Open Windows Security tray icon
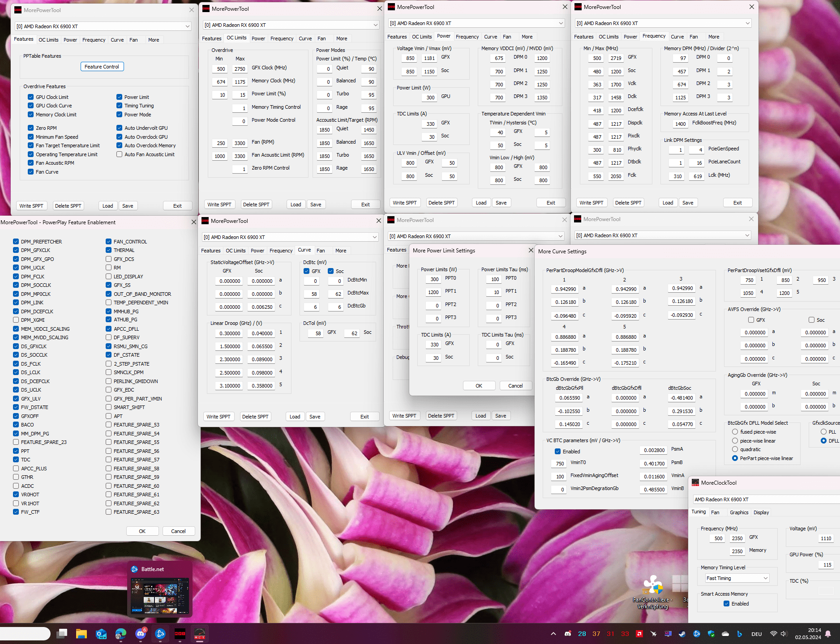The height and width of the screenshot is (644, 840). pyautogui.click(x=711, y=634)
